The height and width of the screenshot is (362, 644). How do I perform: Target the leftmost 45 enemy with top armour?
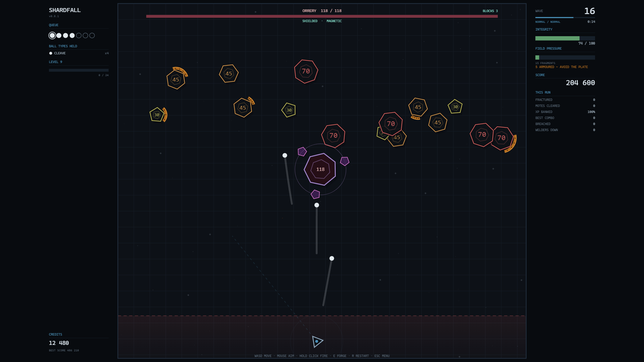[x=176, y=79]
